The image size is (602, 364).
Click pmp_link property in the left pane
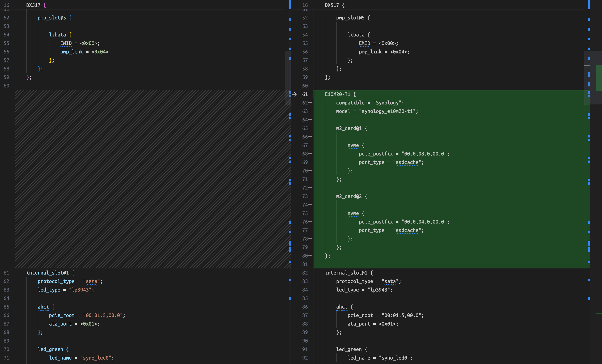(72, 52)
